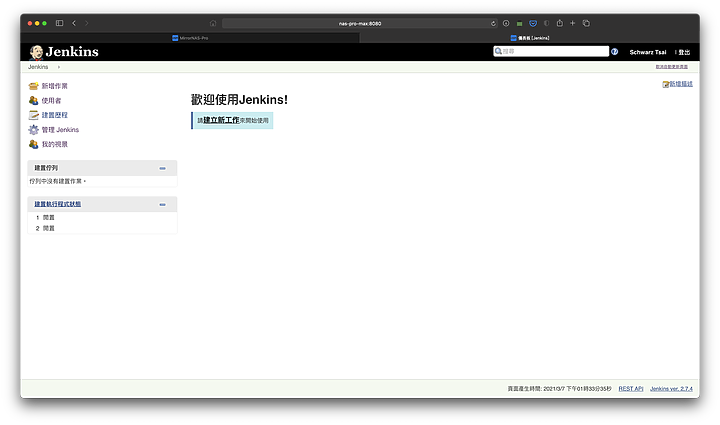
Task: Click the New Item folder icon
Action: coord(34,86)
